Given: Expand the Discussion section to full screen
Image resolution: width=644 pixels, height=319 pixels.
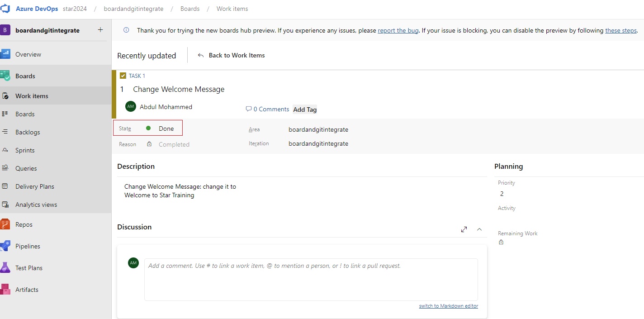Looking at the screenshot, I should (x=464, y=229).
